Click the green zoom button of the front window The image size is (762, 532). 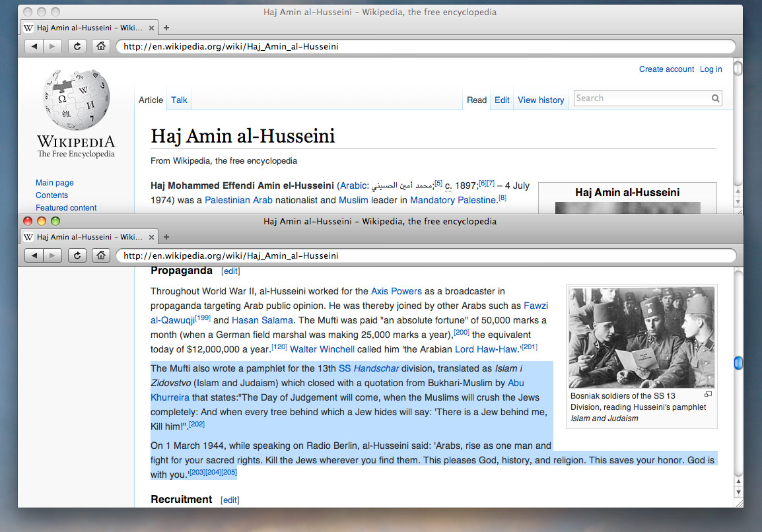55,221
